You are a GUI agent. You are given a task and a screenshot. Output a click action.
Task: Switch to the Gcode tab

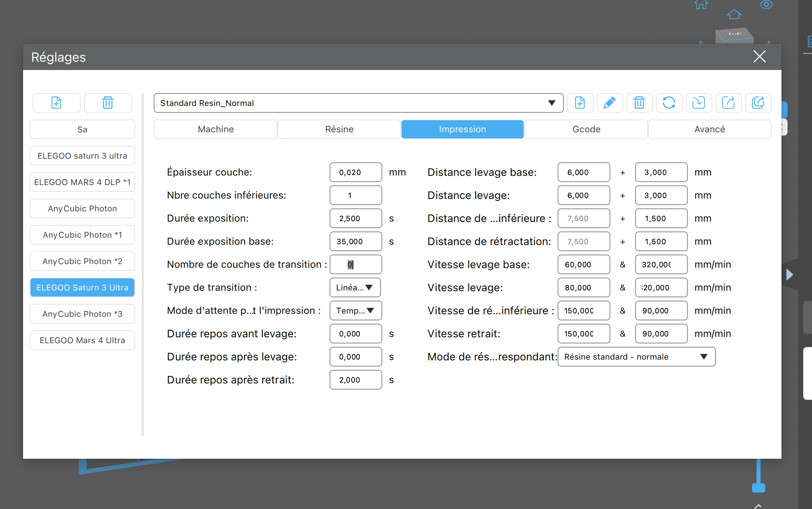586,129
